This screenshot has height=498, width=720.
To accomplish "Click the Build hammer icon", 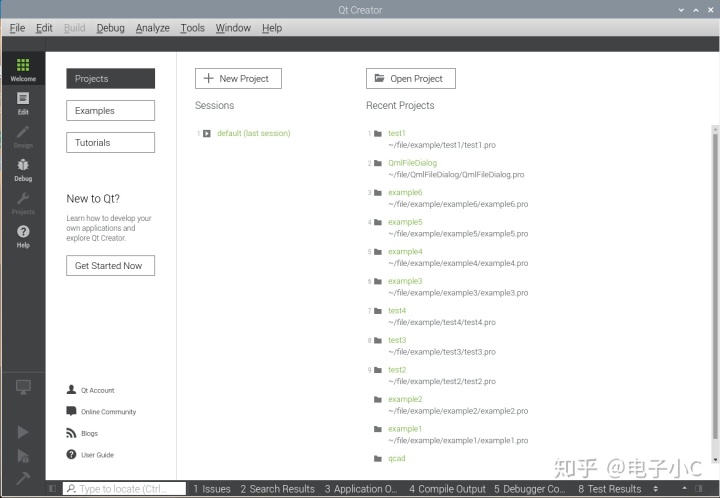I will click(x=23, y=478).
